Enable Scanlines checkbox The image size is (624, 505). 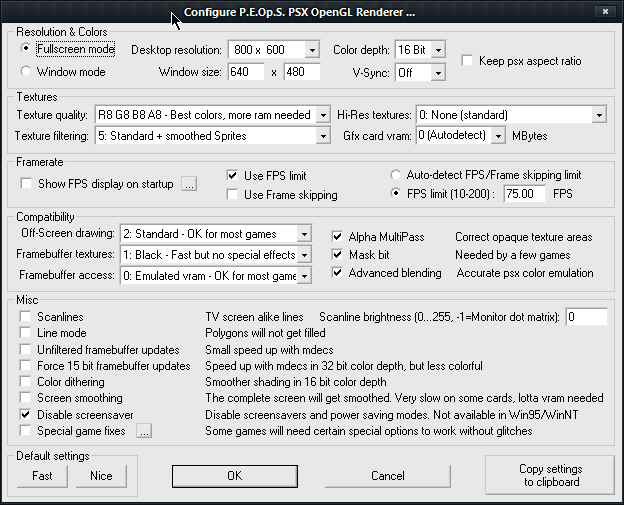click(x=25, y=317)
